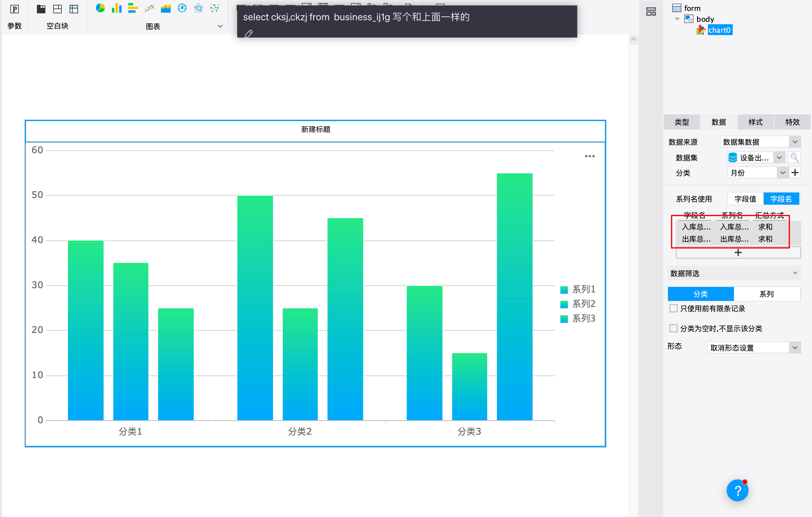812x517 pixels.
Task: Click the parameter (P) panel icon
Action: click(x=15, y=9)
